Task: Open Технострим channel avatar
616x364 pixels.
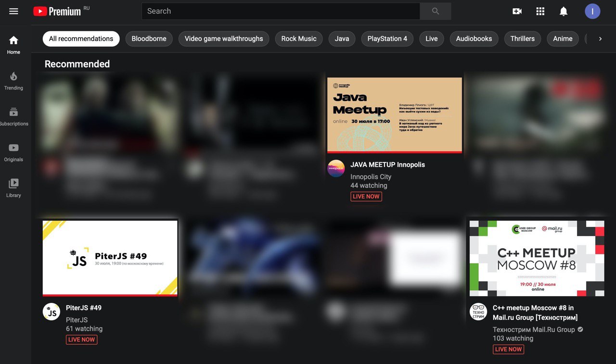Action: [x=478, y=312]
